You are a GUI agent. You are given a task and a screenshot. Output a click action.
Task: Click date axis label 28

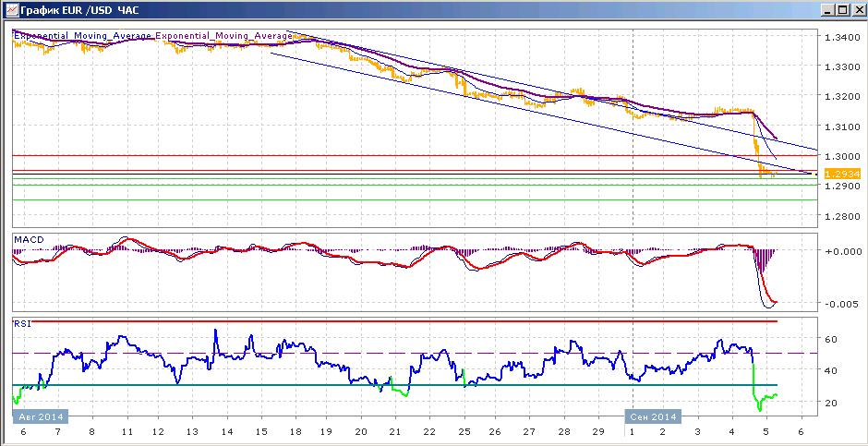(563, 431)
